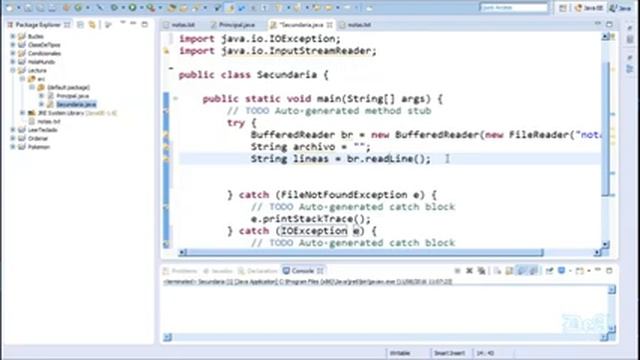640x360 pixels.
Task: Minimize the Package Explorer view
Action: click(133, 24)
